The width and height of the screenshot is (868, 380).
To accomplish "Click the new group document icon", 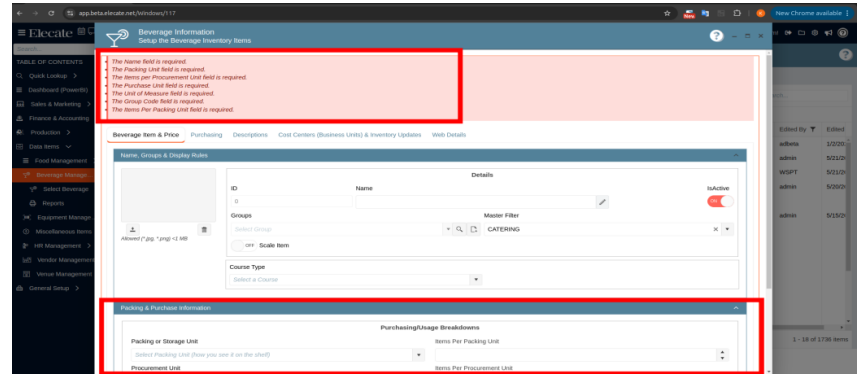I will point(473,229).
